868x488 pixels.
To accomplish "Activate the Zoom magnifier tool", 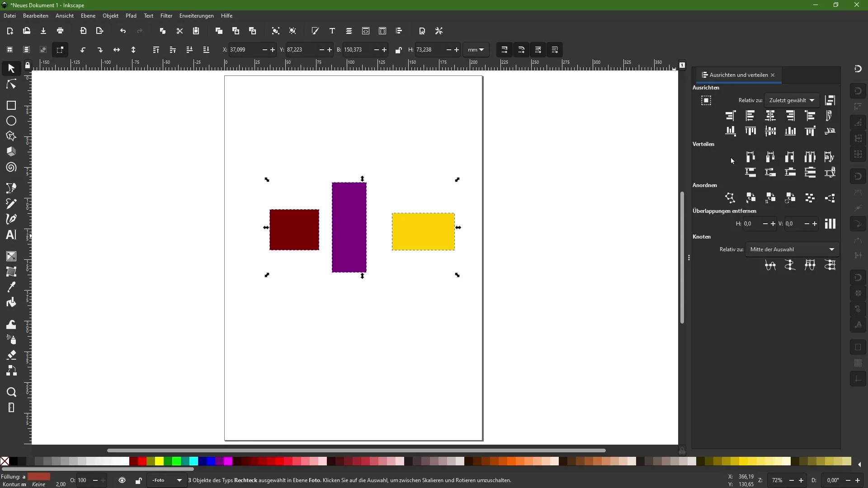I will tap(11, 392).
